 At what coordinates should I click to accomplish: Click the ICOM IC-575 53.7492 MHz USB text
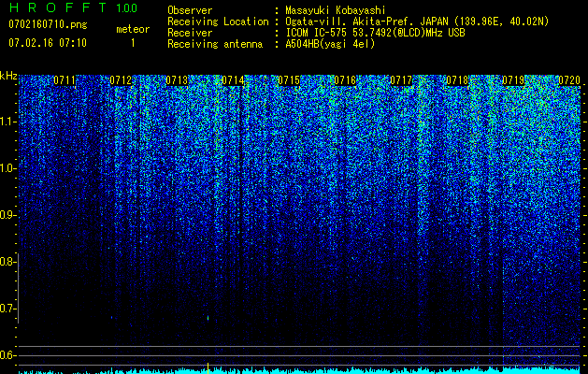click(x=376, y=33)
